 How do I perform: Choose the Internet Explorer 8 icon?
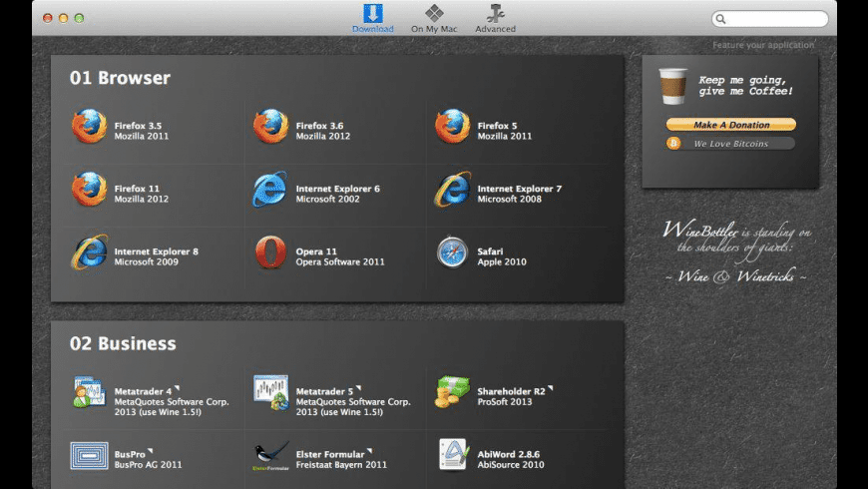click(x=89, y=251)
